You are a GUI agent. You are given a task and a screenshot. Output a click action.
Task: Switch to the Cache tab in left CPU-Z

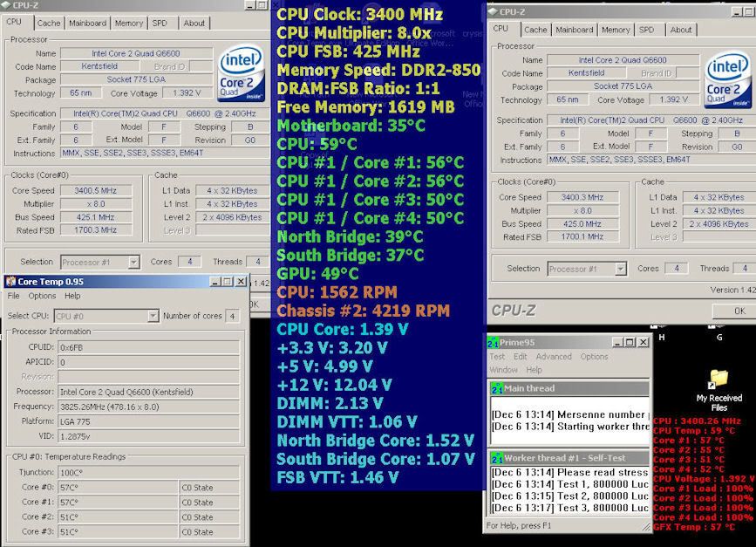pos(49,24)
